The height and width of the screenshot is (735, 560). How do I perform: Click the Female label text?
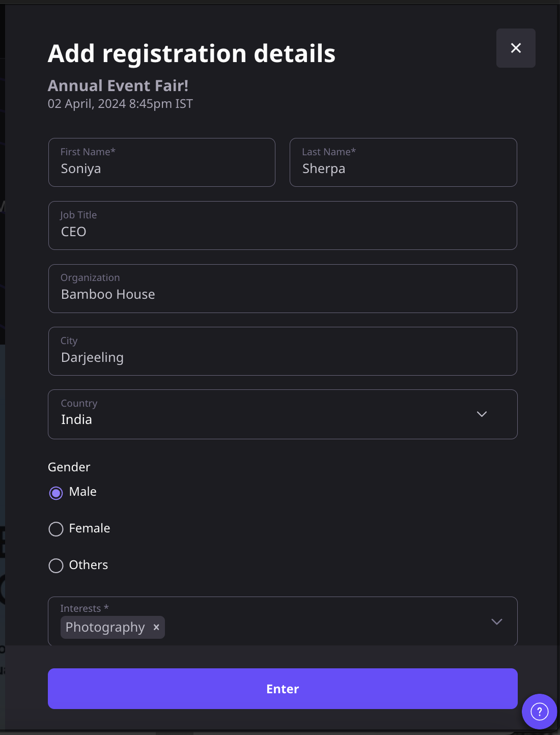pyautogui.click(x=90, y=528)
